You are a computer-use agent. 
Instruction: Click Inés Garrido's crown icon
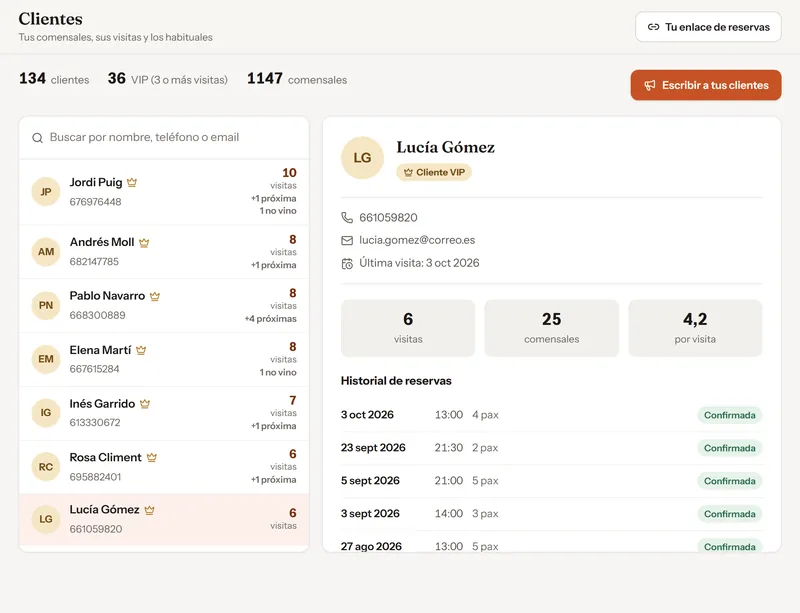tap(145, 404)
